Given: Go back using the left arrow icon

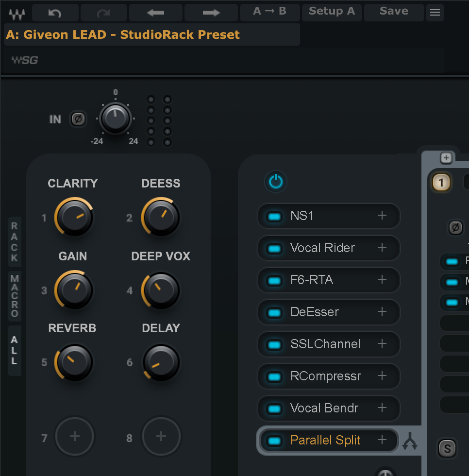Looking at the screenshot, I should tap(155, 12).
